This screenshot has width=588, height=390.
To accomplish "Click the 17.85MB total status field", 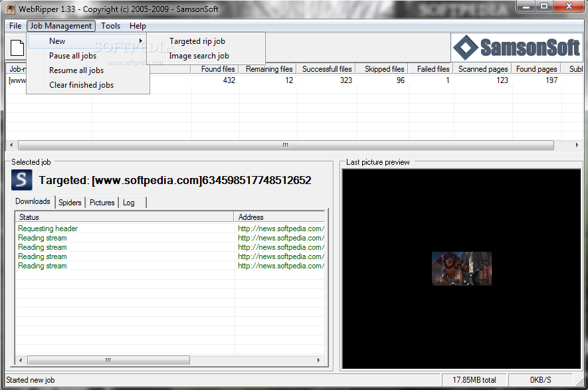I will click(x=474, y=380).
